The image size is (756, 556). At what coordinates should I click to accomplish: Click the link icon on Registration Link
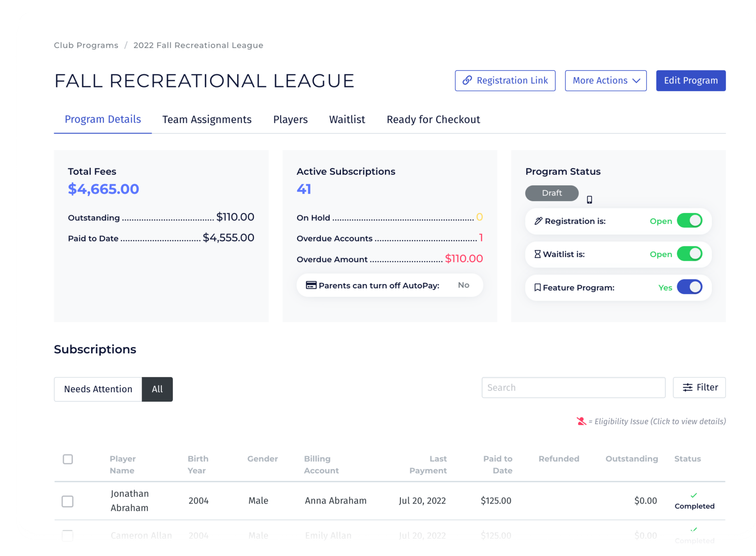467,80
